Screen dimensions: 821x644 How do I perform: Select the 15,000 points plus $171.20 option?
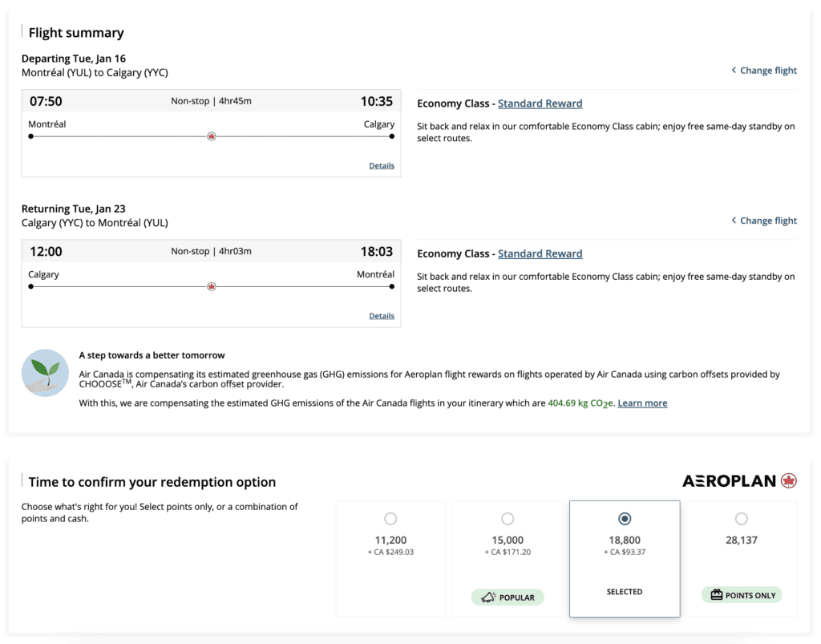[508, 519]
